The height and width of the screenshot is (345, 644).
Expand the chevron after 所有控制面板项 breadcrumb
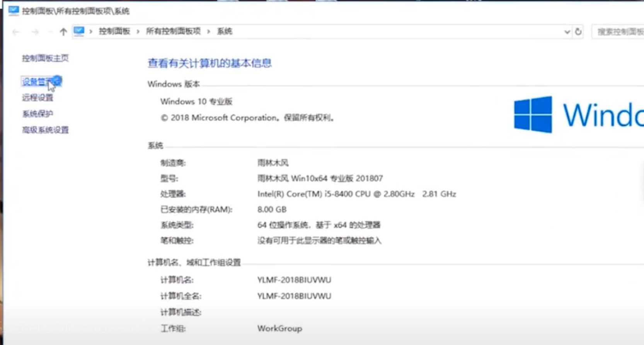[209, 32]
